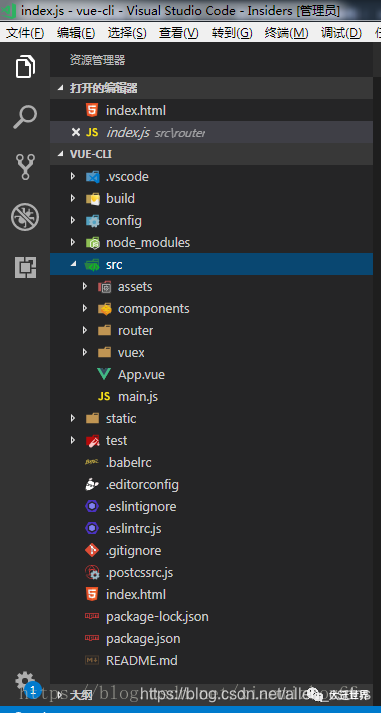381x713 pixels.
Task: Open the package.json file
Action: click(x=211, y=638)
